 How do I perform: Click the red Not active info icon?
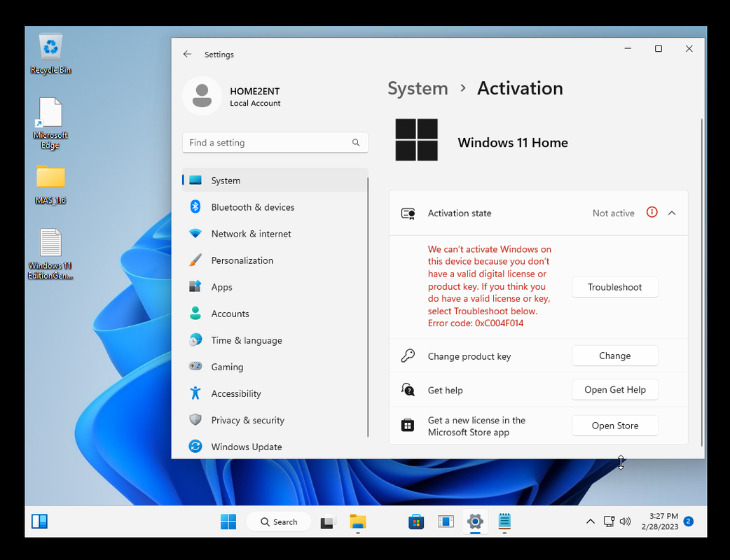coord(652,213)
